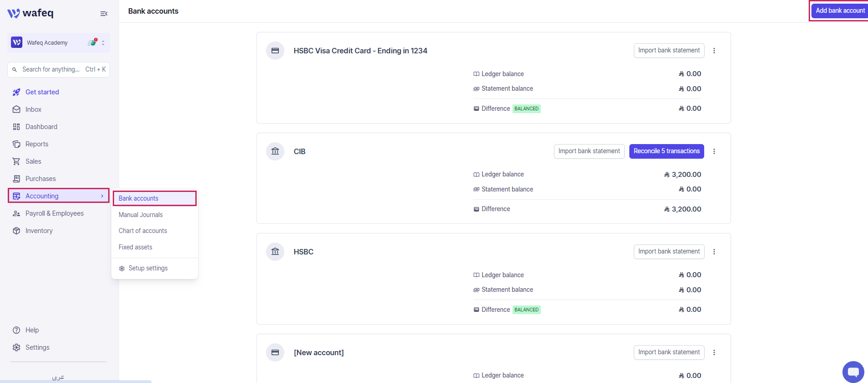Image resolution: width=868 pixels, height=383 pixels.
Task: Click the Dashboard grid icon
Action: click(16, 127)
